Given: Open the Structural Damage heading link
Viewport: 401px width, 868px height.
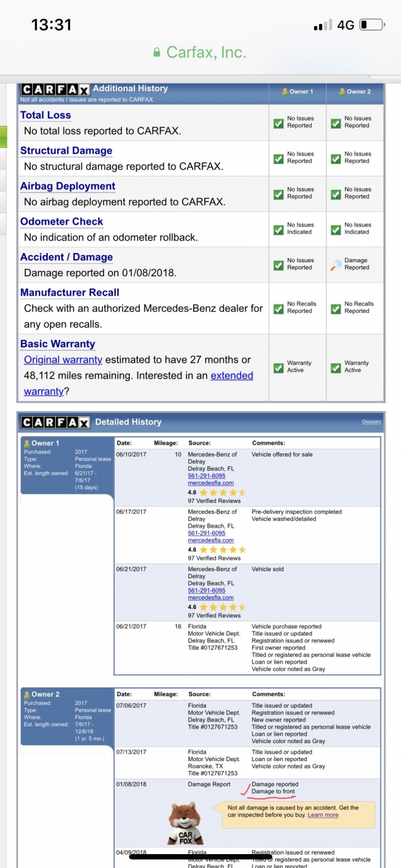Looking at the screenshot, I should coord(66,151).
